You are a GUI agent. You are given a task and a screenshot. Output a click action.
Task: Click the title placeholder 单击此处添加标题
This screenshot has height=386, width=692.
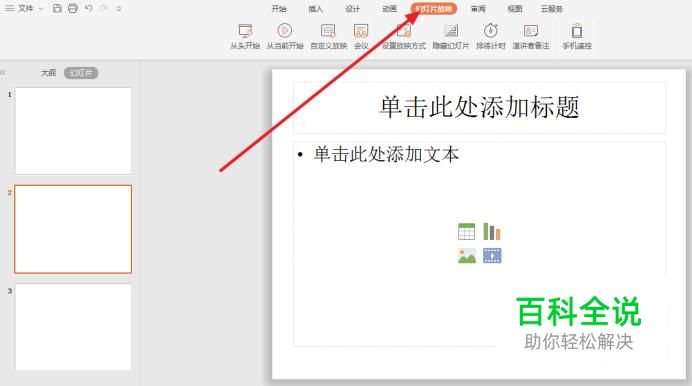[479, 107]
